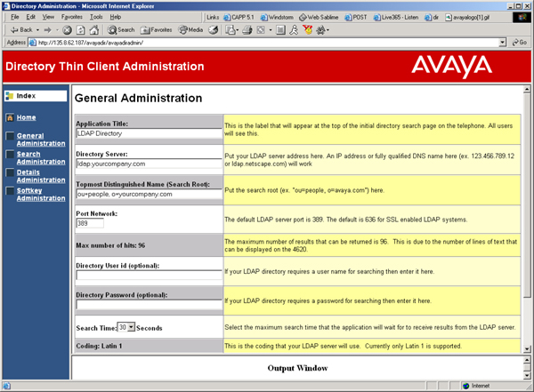Click the Messenger person icon
Image resolution: width=534 pixels, height=392 pixels.
(x=294, y=30)
